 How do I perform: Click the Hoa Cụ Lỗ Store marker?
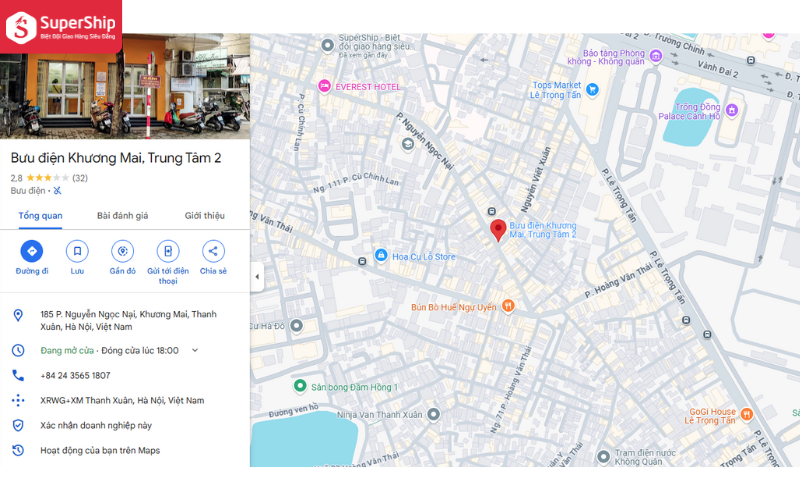[x=381, y=255]
